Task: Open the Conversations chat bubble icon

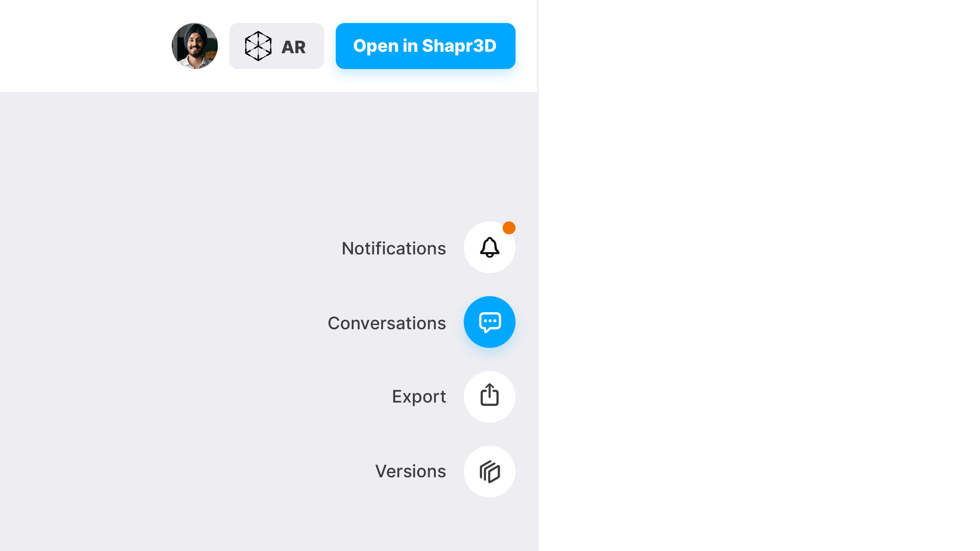Action: tap(489, 322)
